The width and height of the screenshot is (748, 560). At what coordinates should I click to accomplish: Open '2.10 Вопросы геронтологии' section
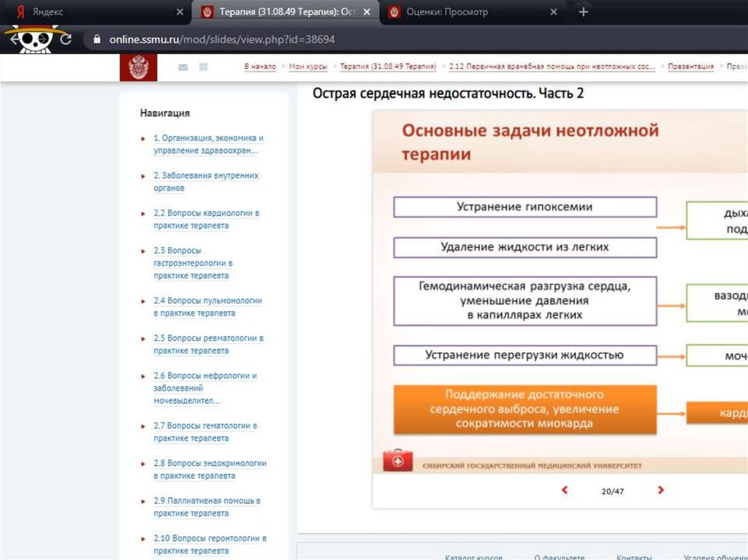click(x=210, y=544)
